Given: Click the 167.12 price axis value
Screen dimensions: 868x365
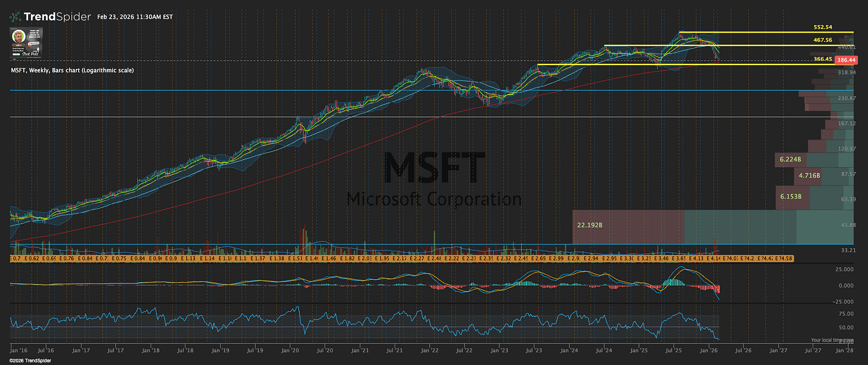Looking at the screenshot, I should tap(847, 123).
